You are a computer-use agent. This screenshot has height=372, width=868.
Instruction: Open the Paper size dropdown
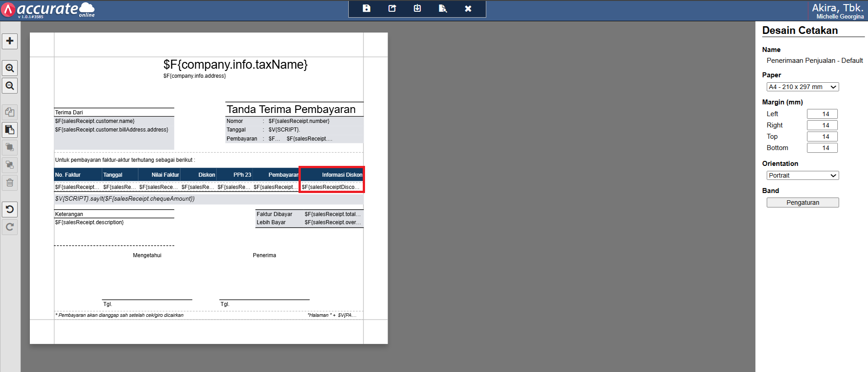click(802, 87)
